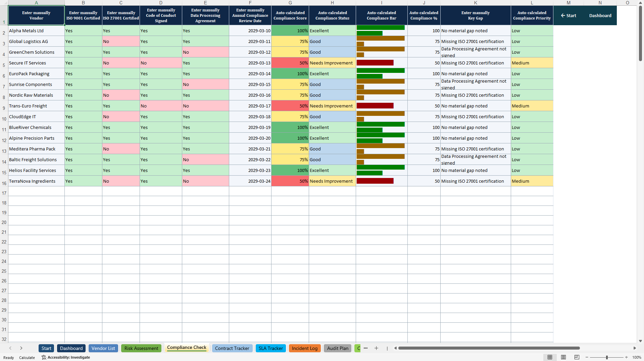This screenshot has height=361, width=644.
Task: Click the Start back-arrow button
Action: (x=568, y=15)
